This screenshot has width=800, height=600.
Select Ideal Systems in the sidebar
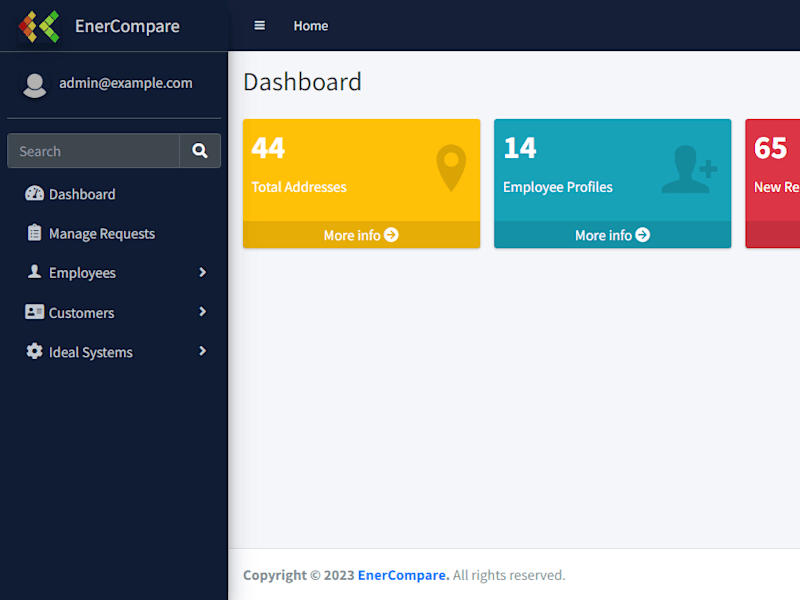click(114, 352)
